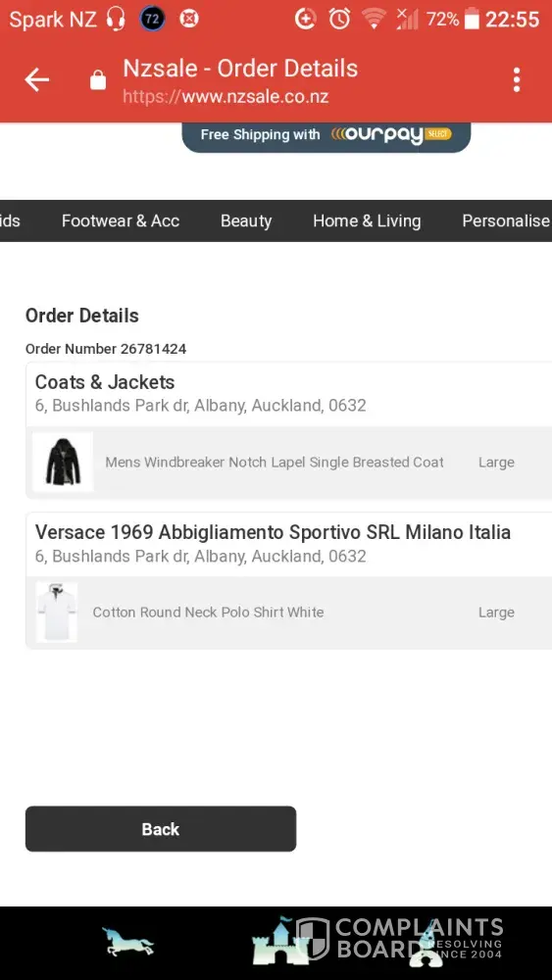Tap the Free Shipping with Ourpay banner

pos(326,136)
